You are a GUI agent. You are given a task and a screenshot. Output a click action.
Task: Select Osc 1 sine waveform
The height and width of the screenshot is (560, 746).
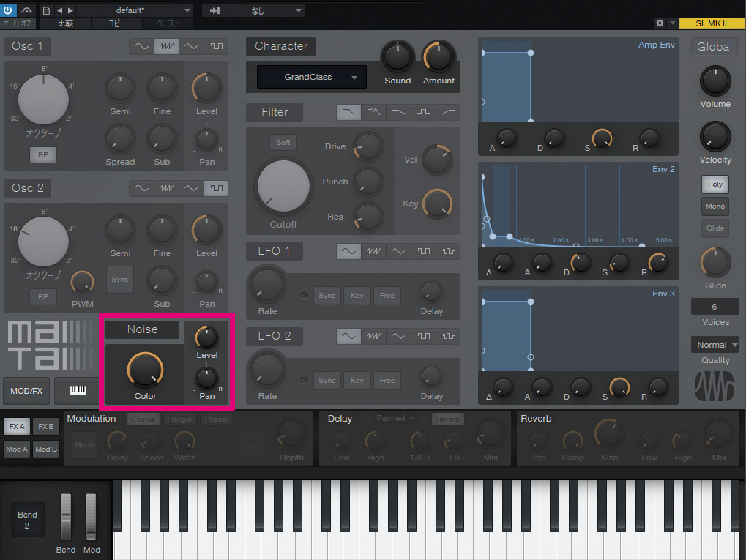pos(141,46)
